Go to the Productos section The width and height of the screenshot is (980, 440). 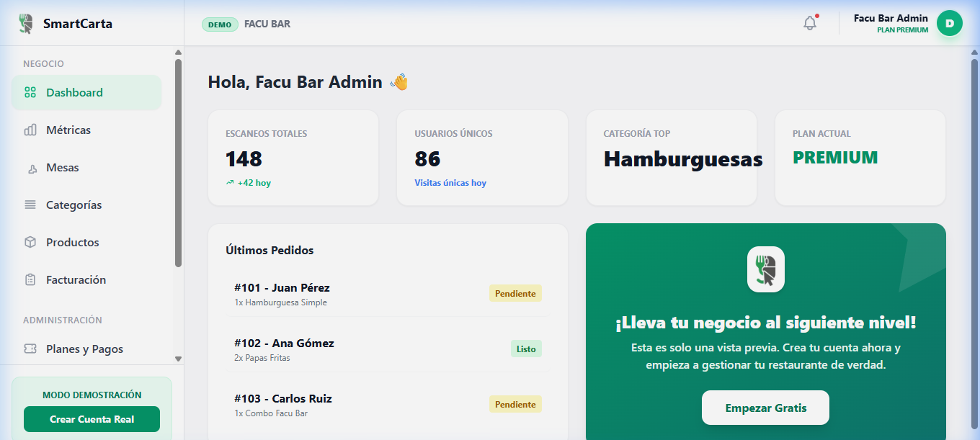tap(72, 243)
